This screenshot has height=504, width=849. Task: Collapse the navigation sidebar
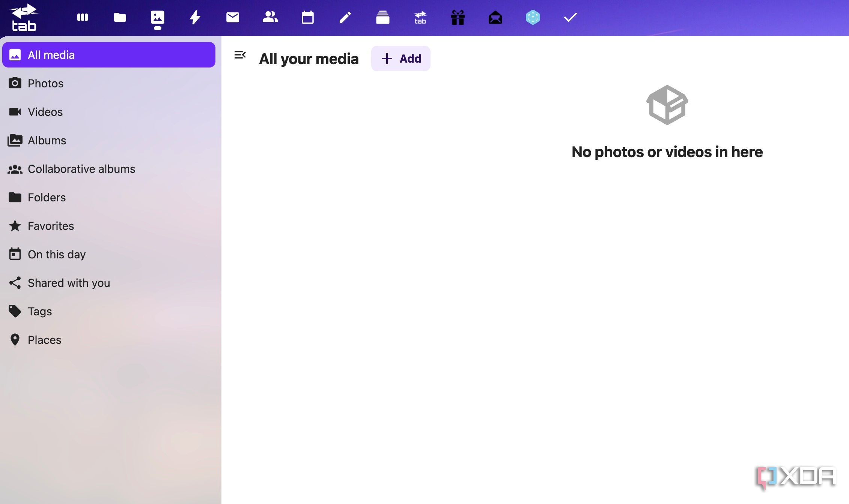pos(241,55)
